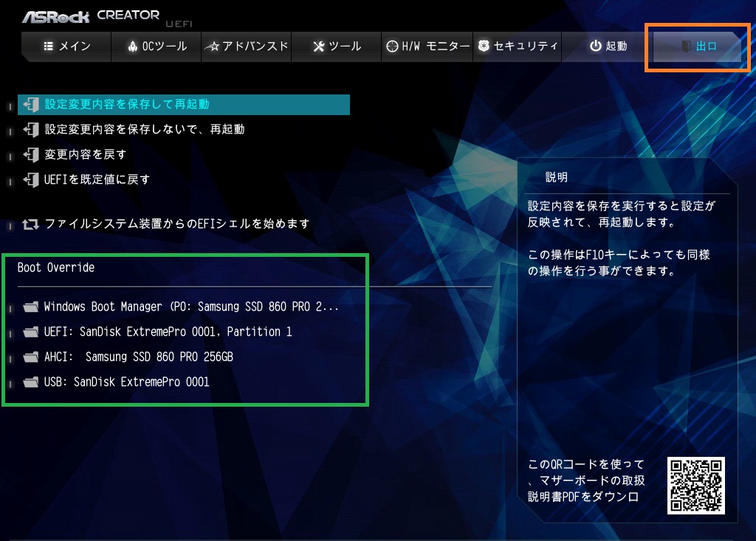Click drive icon beside AHCI: Samsung SSD
The image size is (756, 541).
point(31,357)
